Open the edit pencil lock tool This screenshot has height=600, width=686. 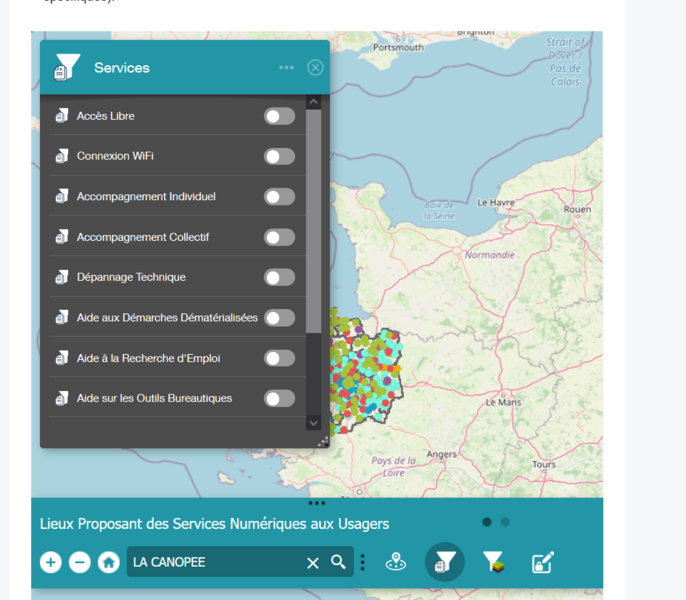(543, 562)
